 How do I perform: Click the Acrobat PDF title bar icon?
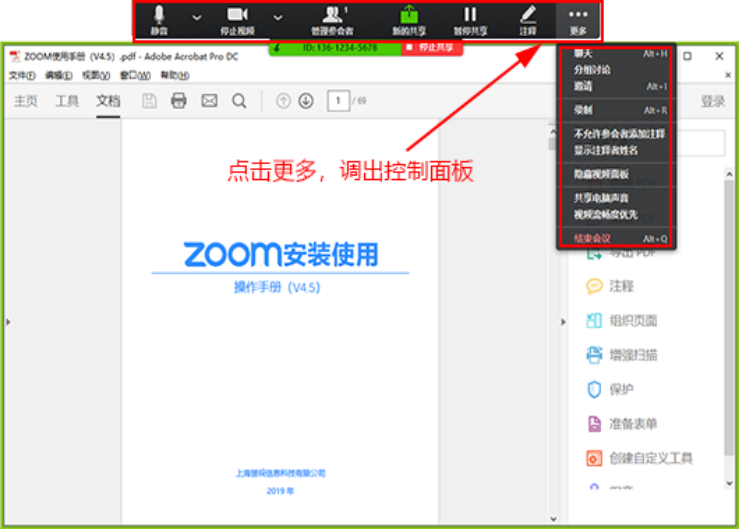15,57
